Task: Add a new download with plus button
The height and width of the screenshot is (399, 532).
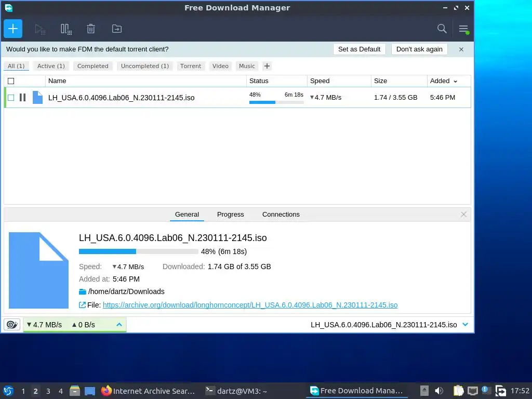Action: tap(13, 29)
